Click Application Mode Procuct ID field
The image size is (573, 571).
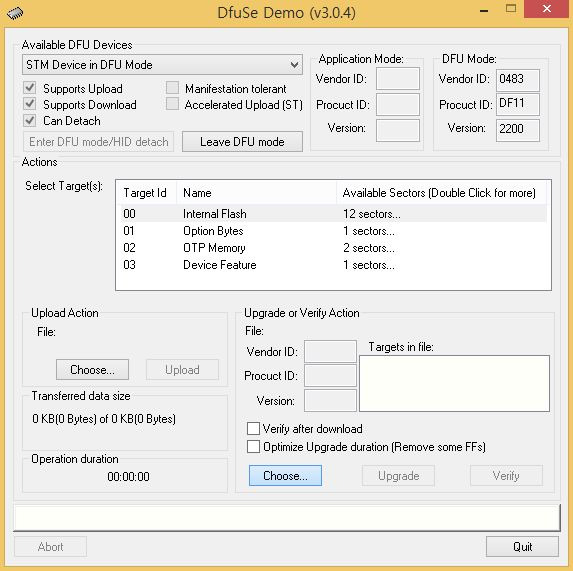(398, 104)
